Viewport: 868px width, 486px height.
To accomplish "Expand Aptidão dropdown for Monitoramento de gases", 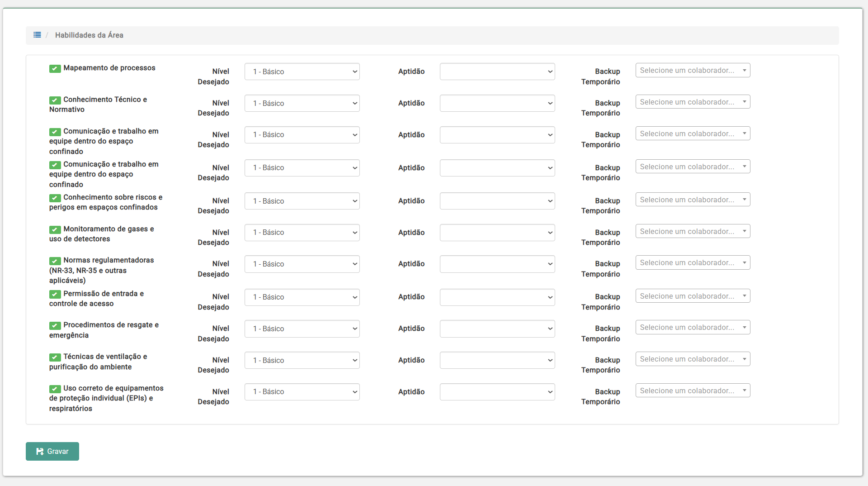I will click(497, 233).
